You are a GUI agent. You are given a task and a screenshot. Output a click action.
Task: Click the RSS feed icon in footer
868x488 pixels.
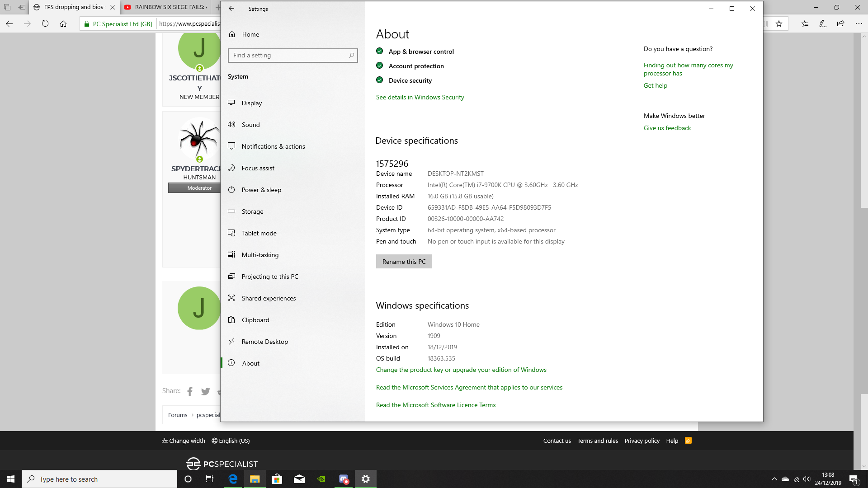[x=688, y=441]
